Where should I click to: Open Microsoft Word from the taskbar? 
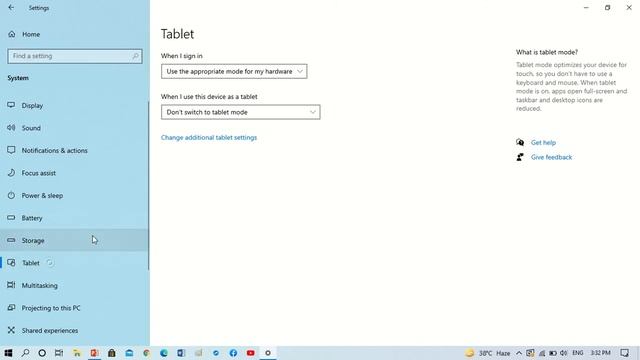181,353
